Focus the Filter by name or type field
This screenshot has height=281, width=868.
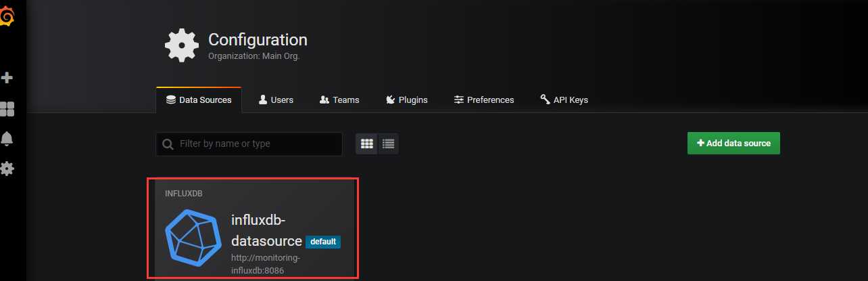pos(249,144)
